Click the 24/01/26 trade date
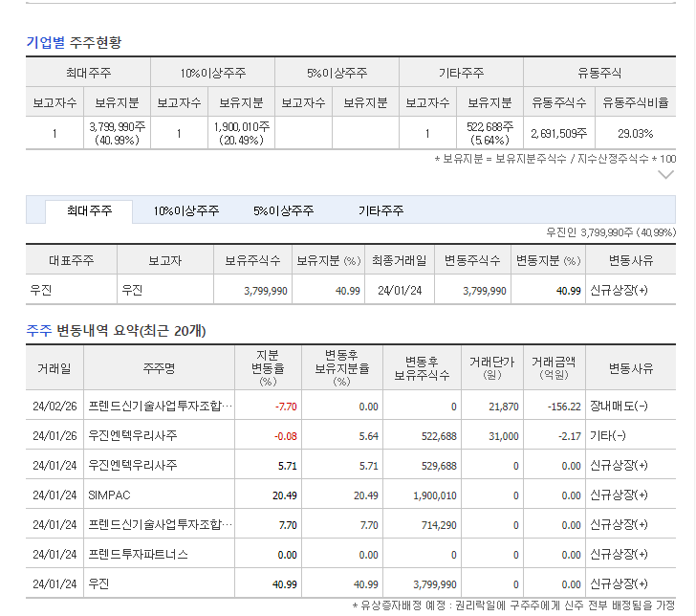The width and height of the screenshot is (696, 616). tap(54, 435)
